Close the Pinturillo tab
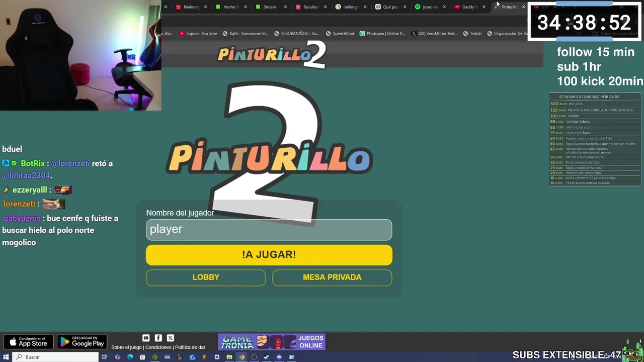 (x=523, y=7)
